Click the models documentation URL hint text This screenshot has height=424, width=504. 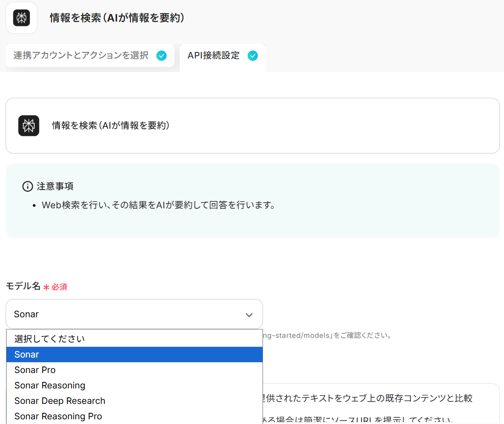[327, 336]
